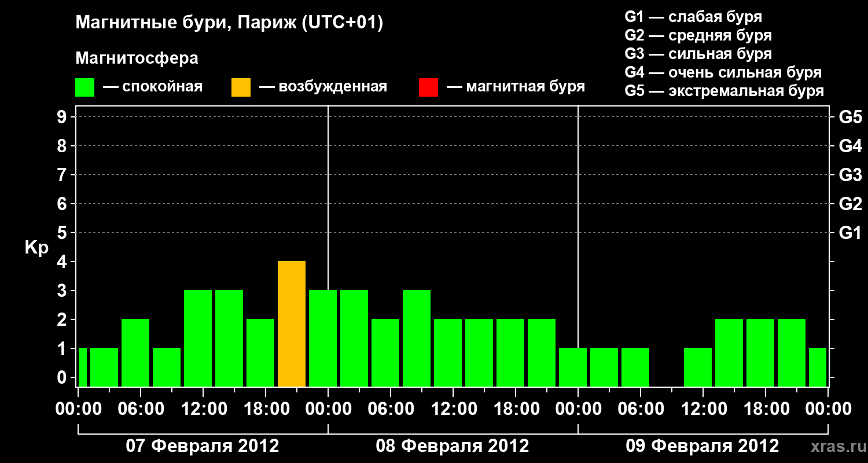Click the '07 Февраля 2012' date label
The height and width of the screenshot is (463, 868).
tap(203, 446)
